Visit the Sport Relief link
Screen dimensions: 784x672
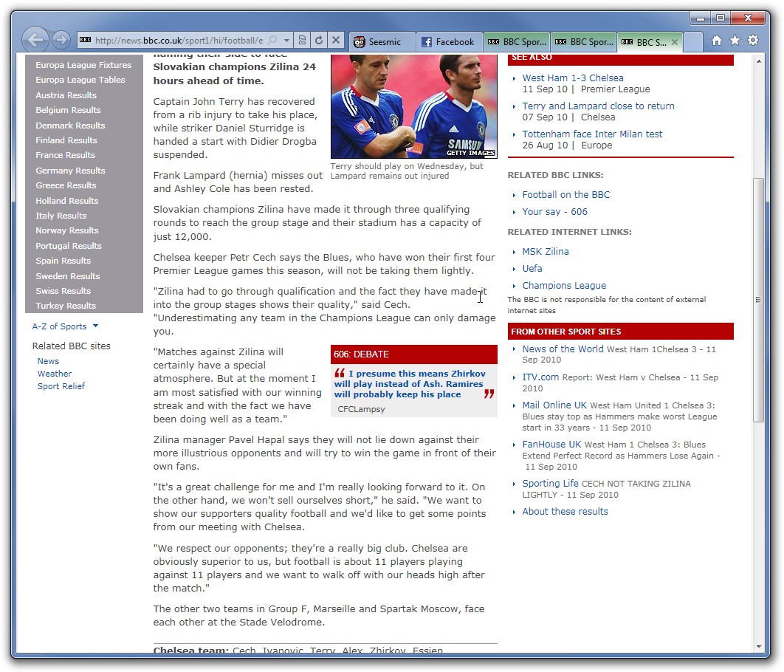(61, 386)
